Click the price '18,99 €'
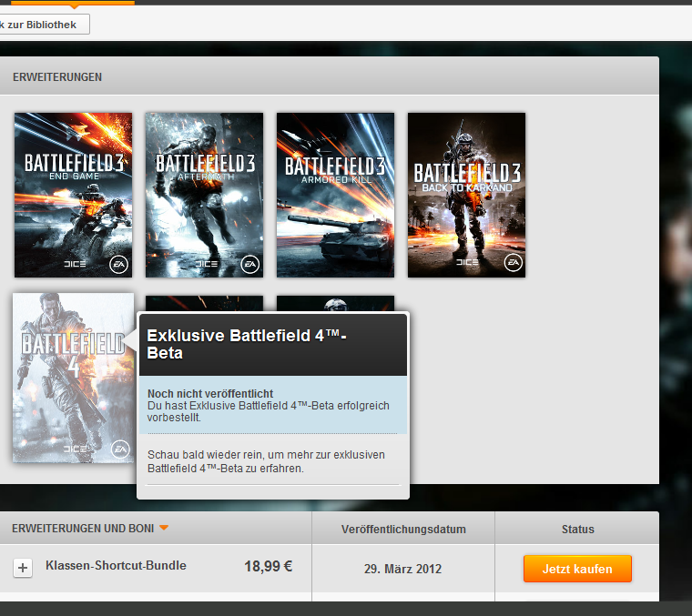 click(x=269, y=566)
